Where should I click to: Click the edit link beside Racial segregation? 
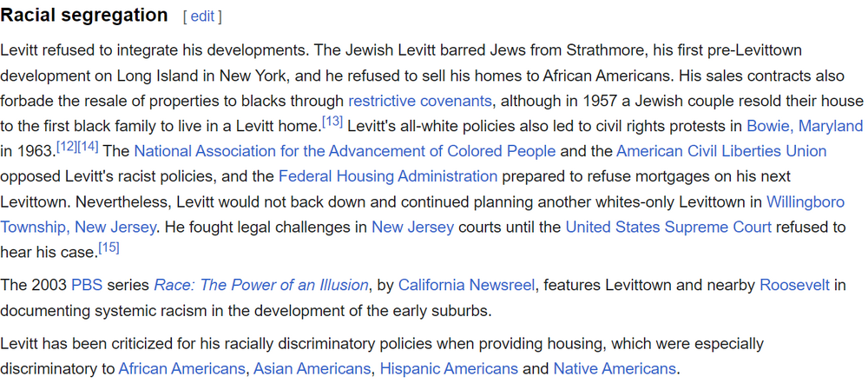click(x=202, y=17)
